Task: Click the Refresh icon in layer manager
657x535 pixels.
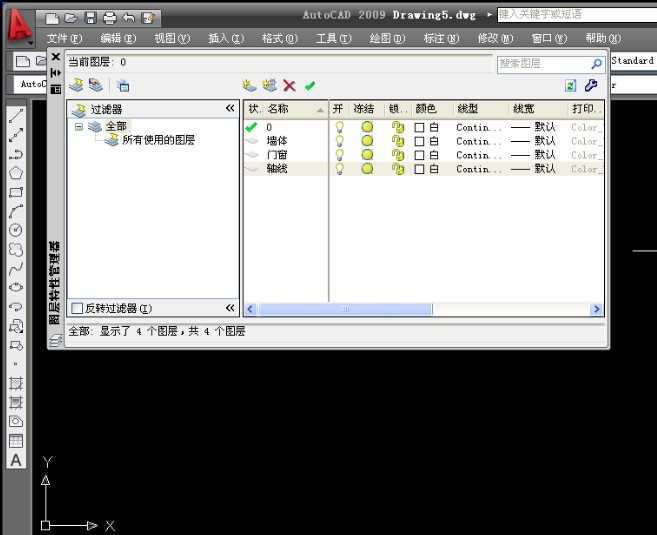Action: pyautogui.click(x=570, y=85)
